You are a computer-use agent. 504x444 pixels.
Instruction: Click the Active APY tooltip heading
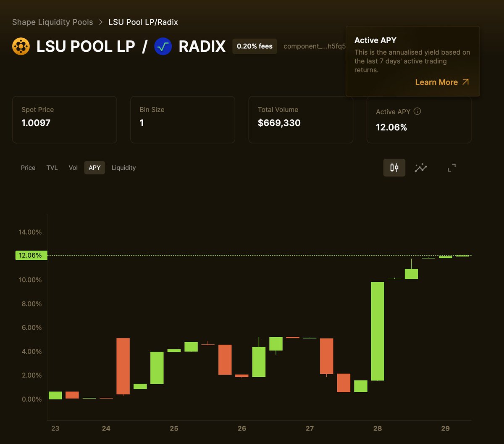tap(375, 40)
